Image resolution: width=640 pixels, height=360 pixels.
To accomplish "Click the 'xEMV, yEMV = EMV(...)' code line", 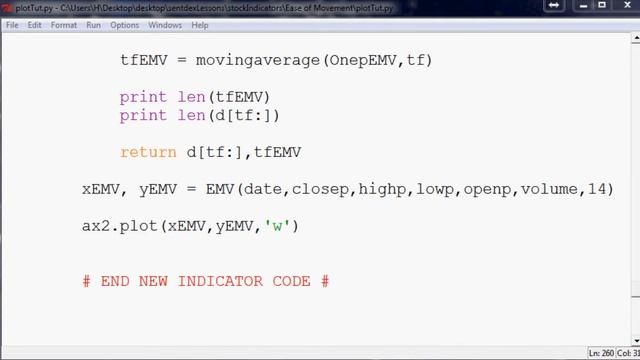I will (x=348, y=189).
